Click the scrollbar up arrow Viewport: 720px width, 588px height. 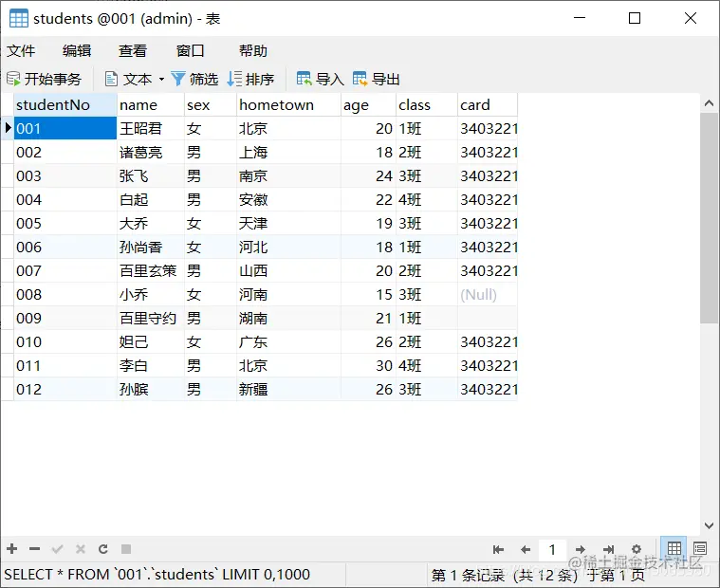point(709,103)
